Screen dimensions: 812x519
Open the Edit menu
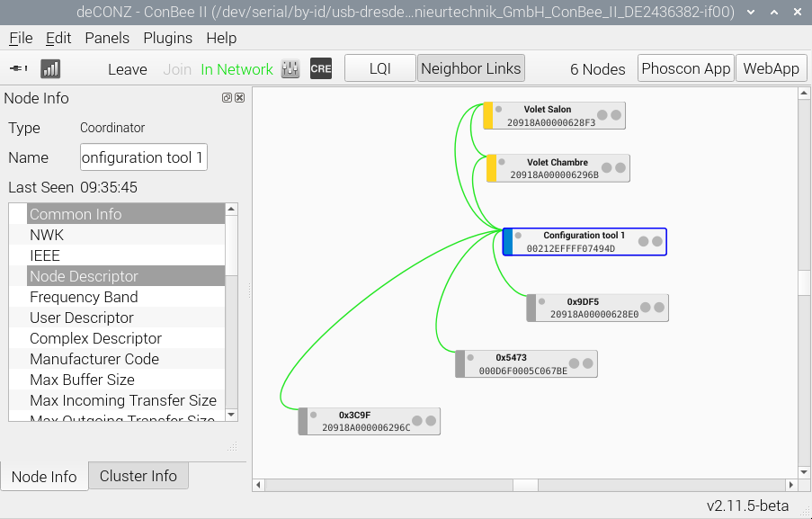click(58, 38)
